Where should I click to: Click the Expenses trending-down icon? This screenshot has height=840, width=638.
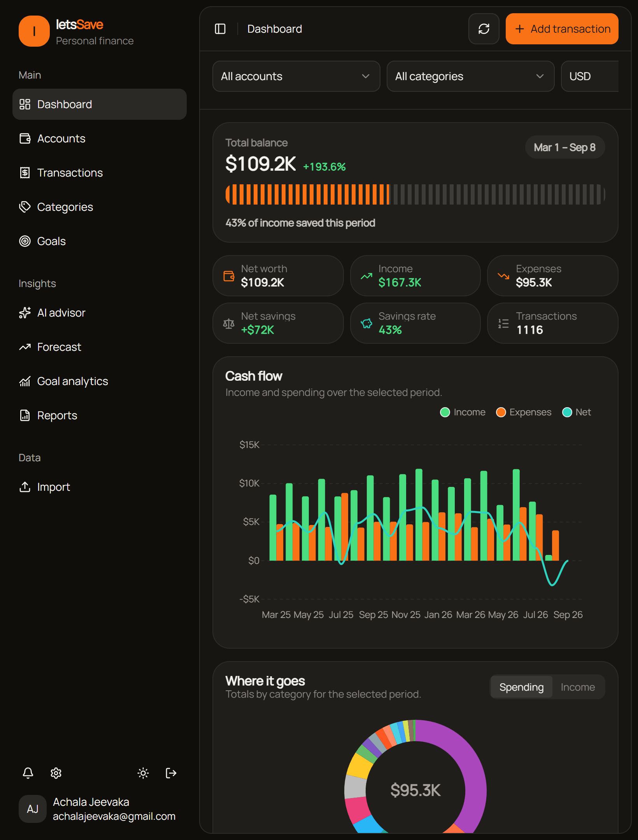[x=503, y=276]
